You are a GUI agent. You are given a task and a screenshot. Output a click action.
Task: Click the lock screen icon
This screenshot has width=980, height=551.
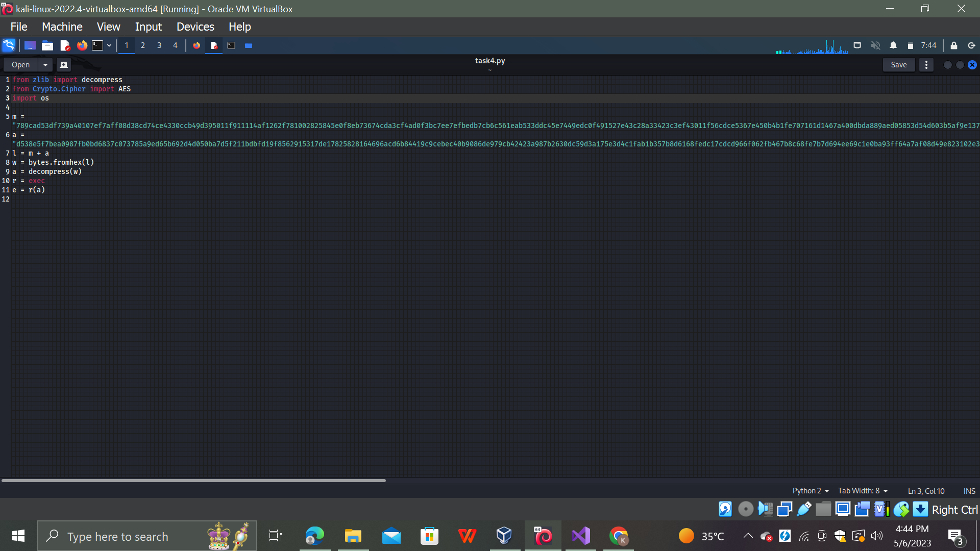(x=953, y=45)
